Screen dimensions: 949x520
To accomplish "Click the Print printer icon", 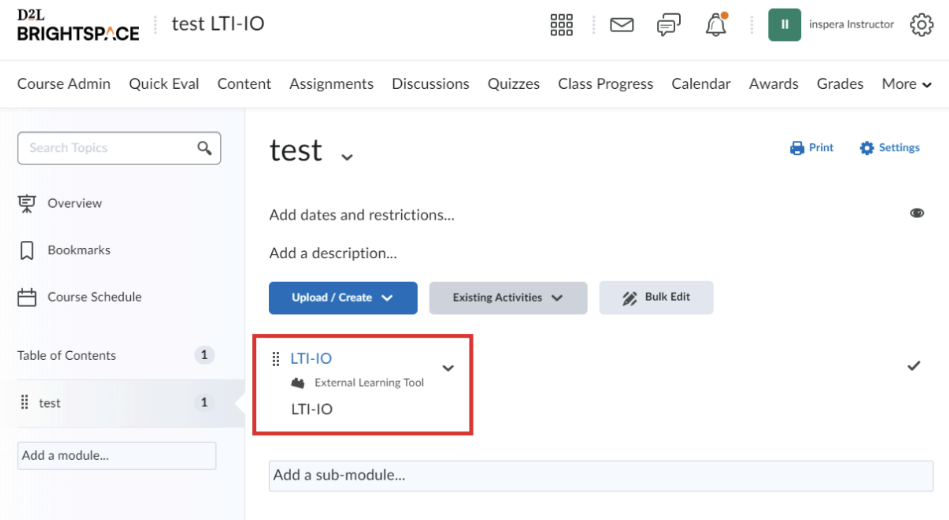I will 796,148.
